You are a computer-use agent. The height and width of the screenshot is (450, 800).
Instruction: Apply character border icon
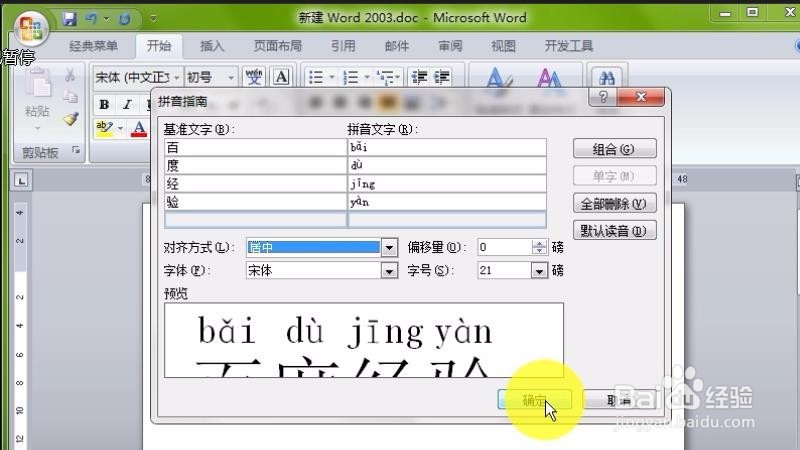tap(282, 77)
